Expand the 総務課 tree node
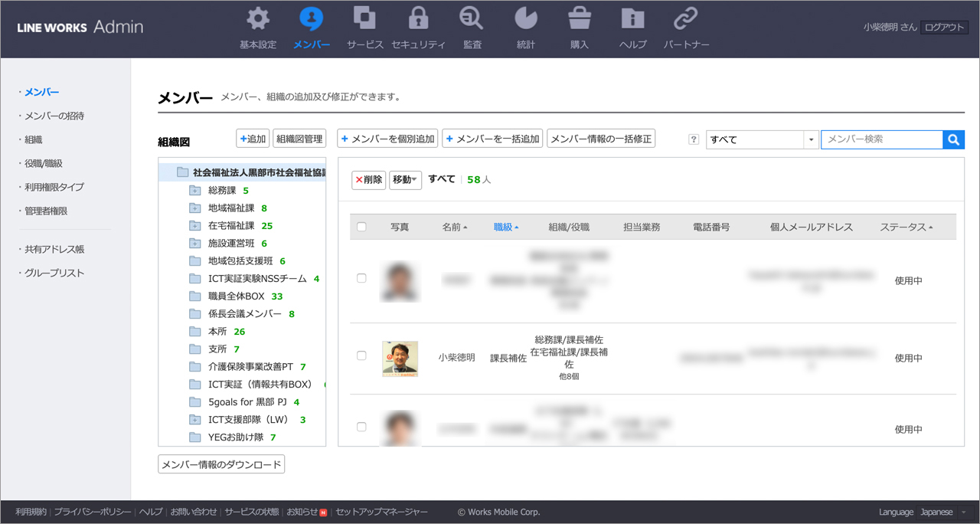The height and width of the screenshot is (524, 980). click(194, 191)
